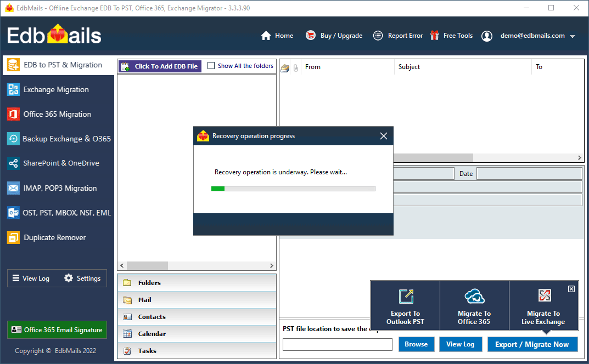Click the Report Error link text
The height and width of the screenshot is (364, 589).
point(405,36)
